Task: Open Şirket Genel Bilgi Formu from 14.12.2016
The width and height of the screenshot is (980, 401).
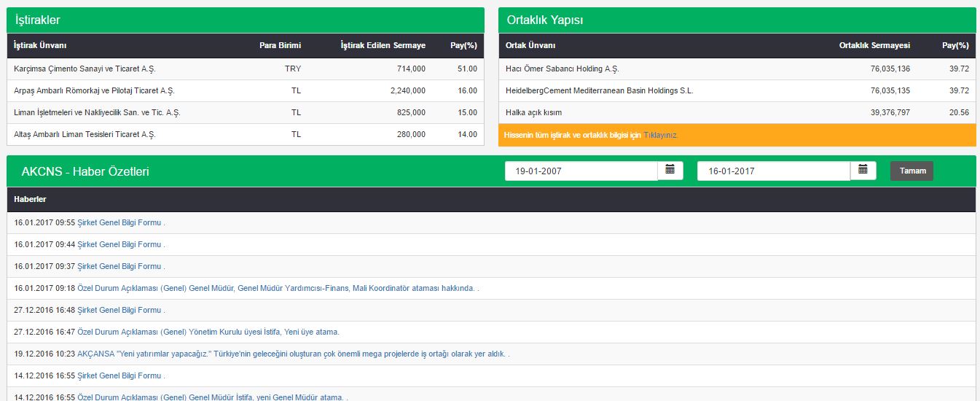Action: click(x=119, y=375)
